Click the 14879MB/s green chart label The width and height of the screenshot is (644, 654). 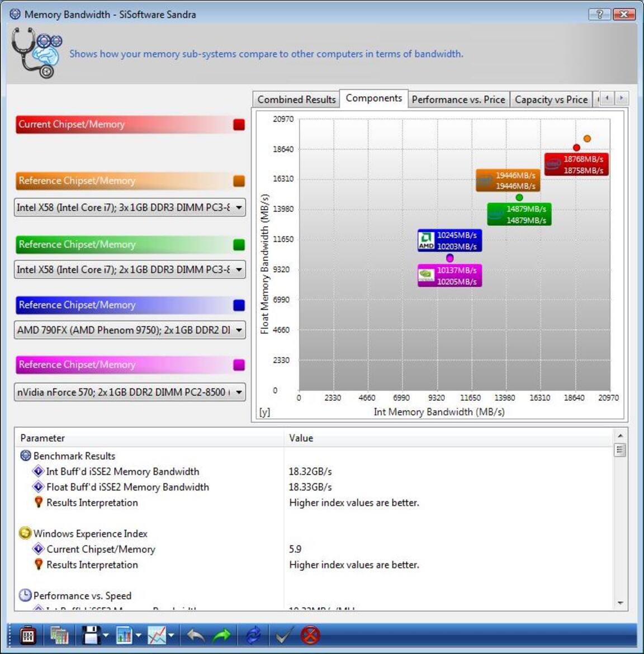click(519, 214)
